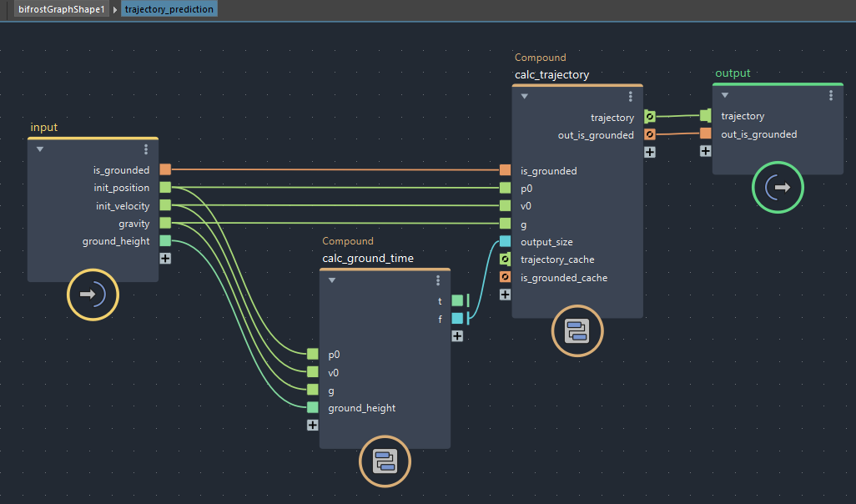Open the output node's three-dot menu
This screenshot has width=856, height=504.
click(831, 95)
